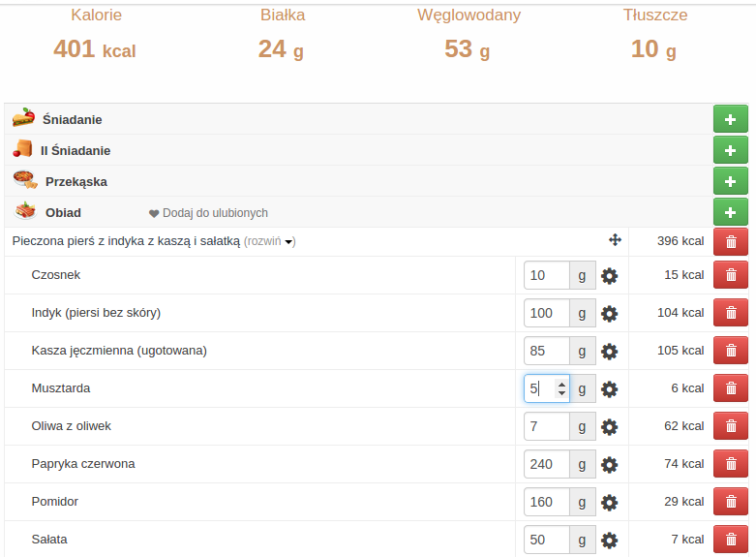Viewport: 756px width, 557px height.
Task: Select the Obiad meal header
Action: click(63, 212)
